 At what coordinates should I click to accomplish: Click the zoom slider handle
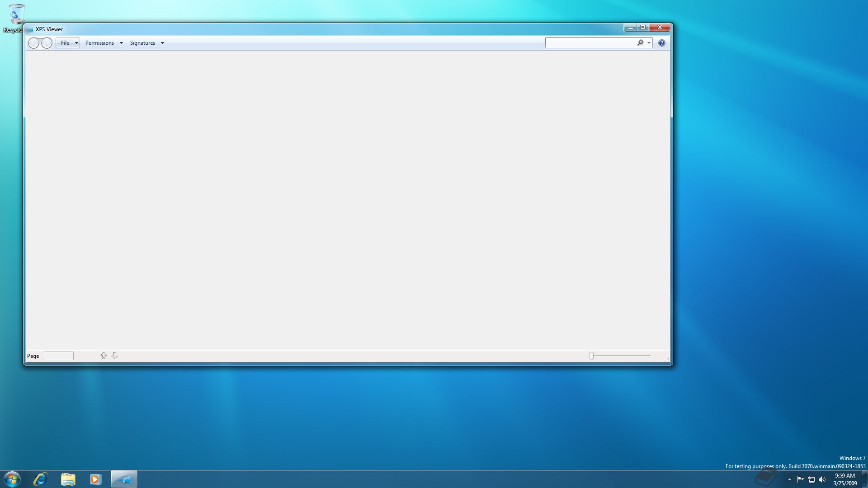[x=591, y=356]
